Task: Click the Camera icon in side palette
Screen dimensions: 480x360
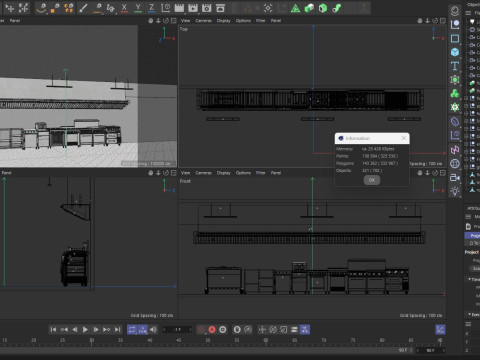Action: pyautogui.click(x=455, y=177)
